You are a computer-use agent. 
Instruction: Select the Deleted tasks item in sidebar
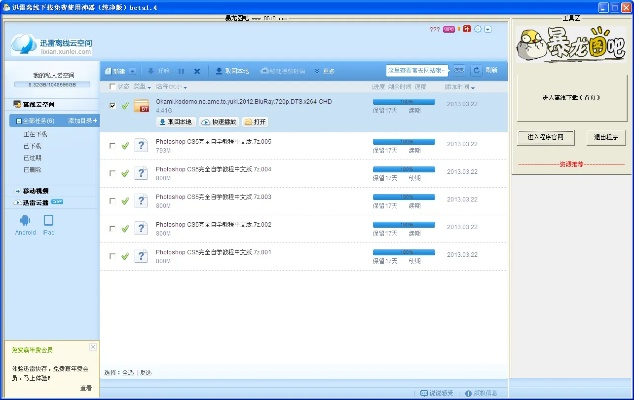tap(33, 169)
